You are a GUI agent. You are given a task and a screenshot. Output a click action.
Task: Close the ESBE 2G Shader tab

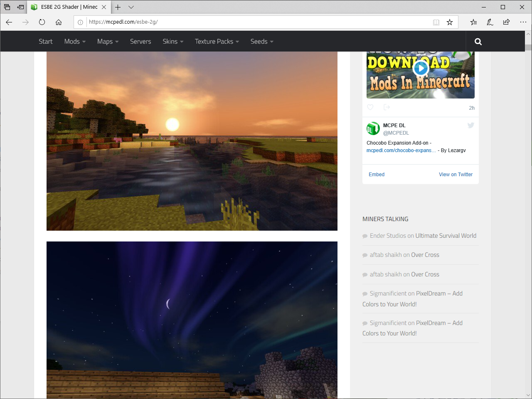pos(104,7)
